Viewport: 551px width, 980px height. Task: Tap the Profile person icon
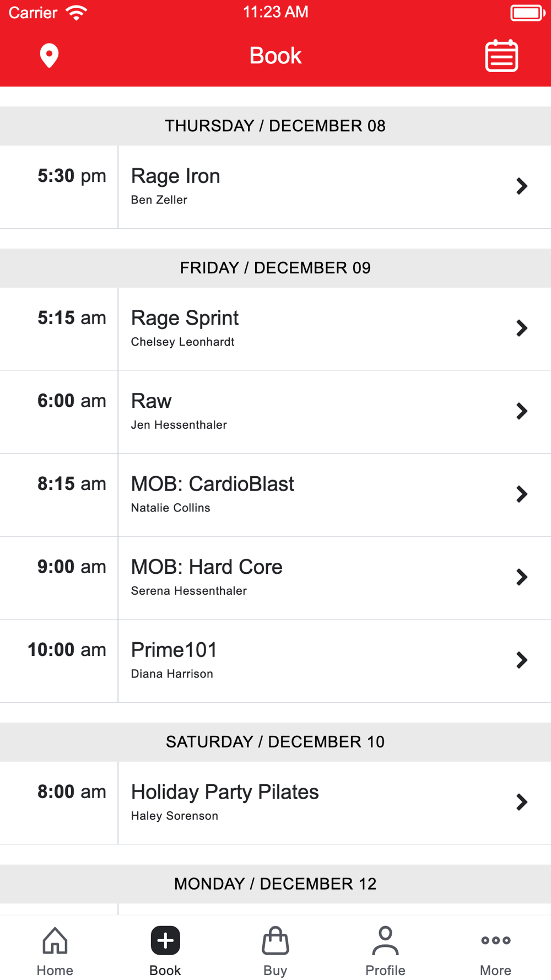(x=385, y=940)
